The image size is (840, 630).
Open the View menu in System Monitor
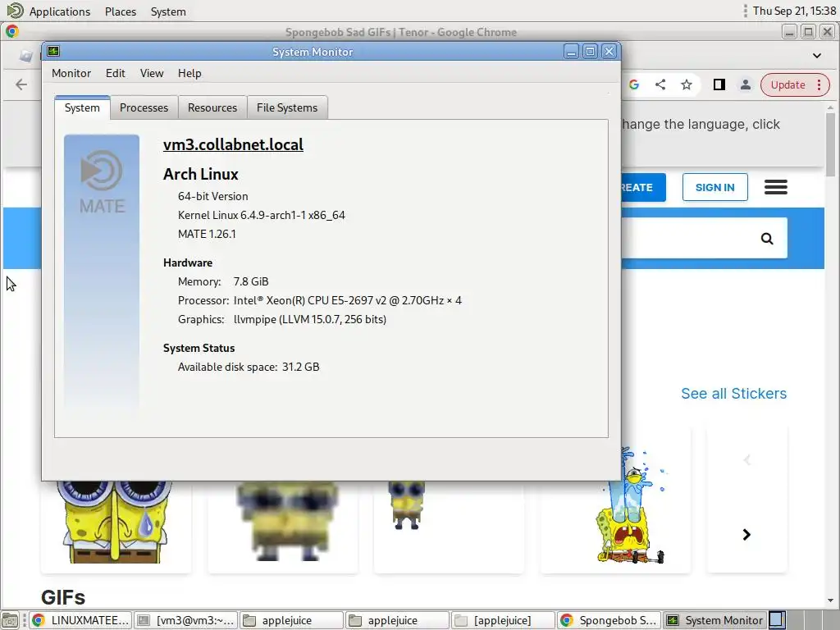click(x=152, y=73)
